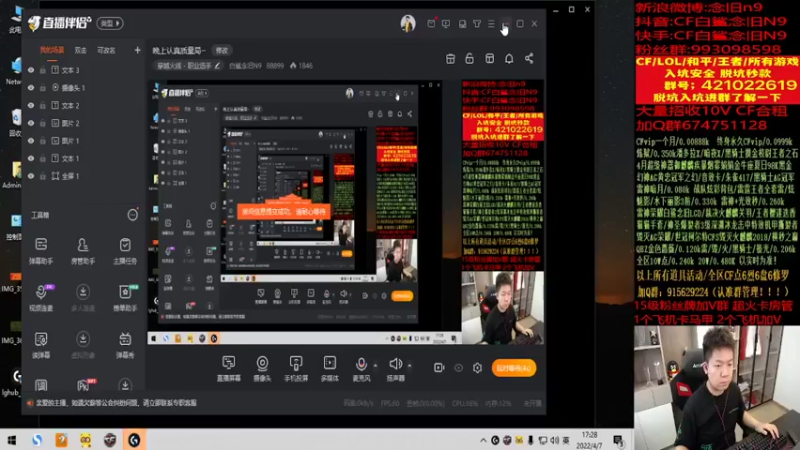The image size is (800, 450).
Task: Select the 摄像头 1 source row
Action: point(84,88)
